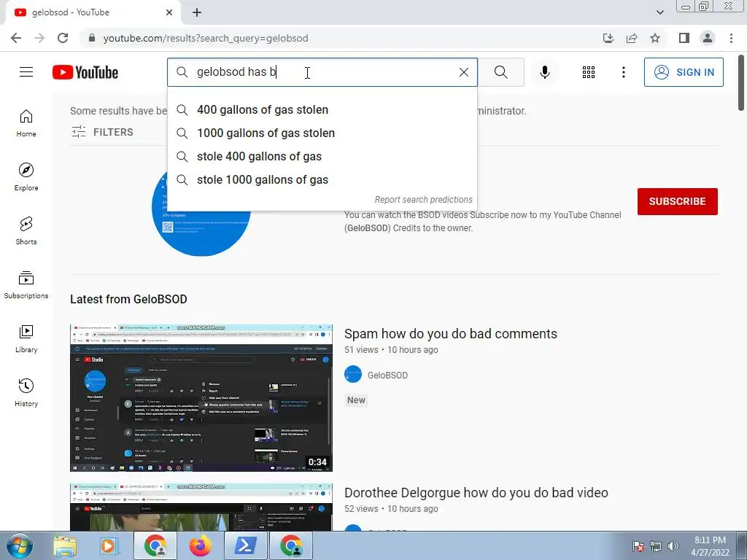Click Report search predictions link
The width and height of the screenshot is (747, 560).
point(424,200)
